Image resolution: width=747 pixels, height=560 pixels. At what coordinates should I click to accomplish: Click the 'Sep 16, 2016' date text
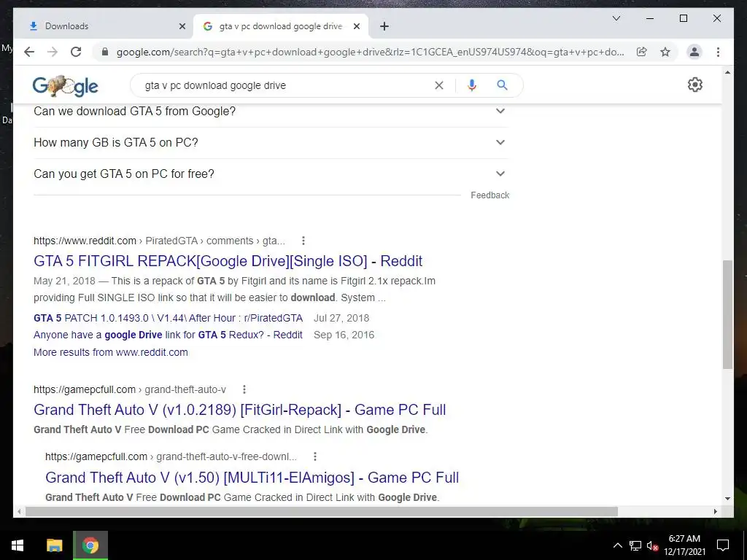[344, 335]
